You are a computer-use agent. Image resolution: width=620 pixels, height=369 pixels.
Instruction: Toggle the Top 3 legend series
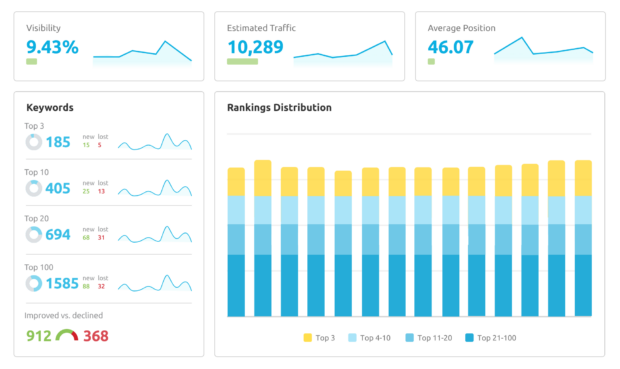pyautogui.click(x=319, y=338)
